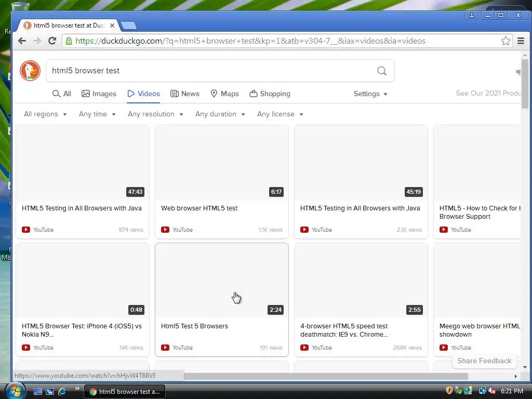Open the Chrome hamburger menu
Image resolution: width=532 pixels, height=399 pixels.
pyautogui.click(x=521, y=41)
